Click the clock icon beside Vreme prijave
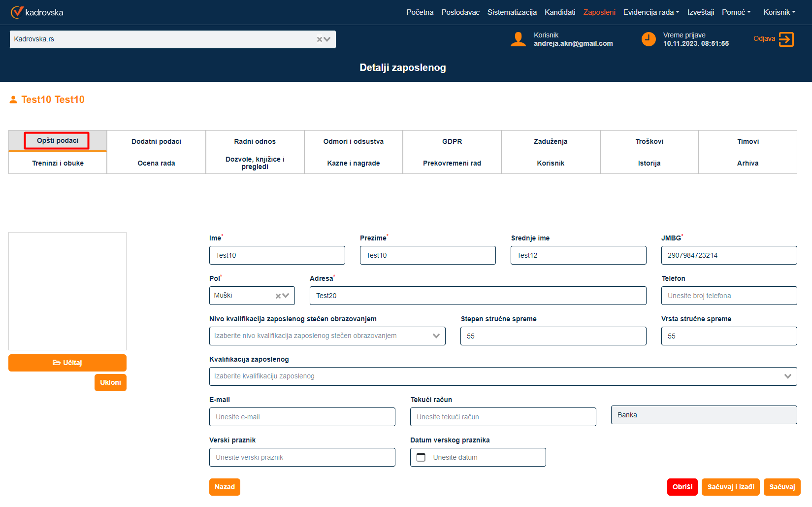This screenshot has height=507, width=812. pyautogui.click(x=649, y=39)
